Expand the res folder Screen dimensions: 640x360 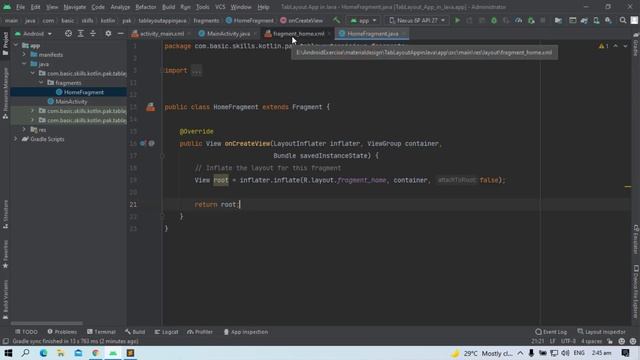[x=24, y=129]
